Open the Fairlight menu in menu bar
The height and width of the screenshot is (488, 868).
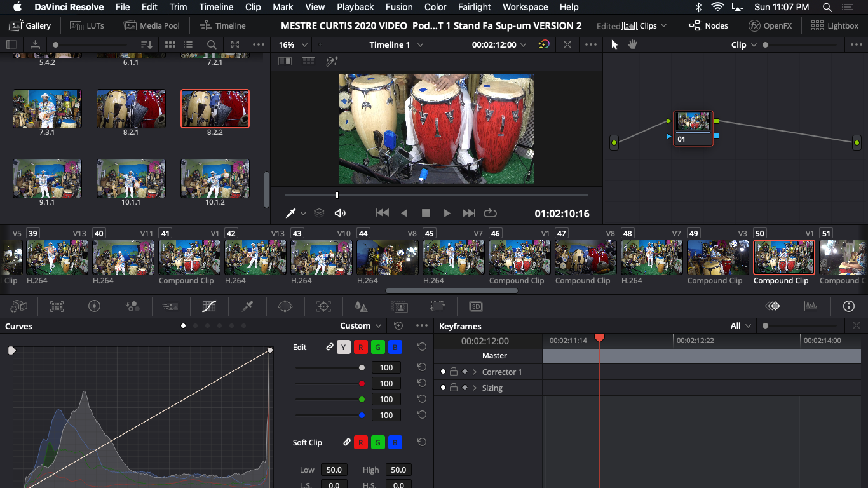point(475,7)
